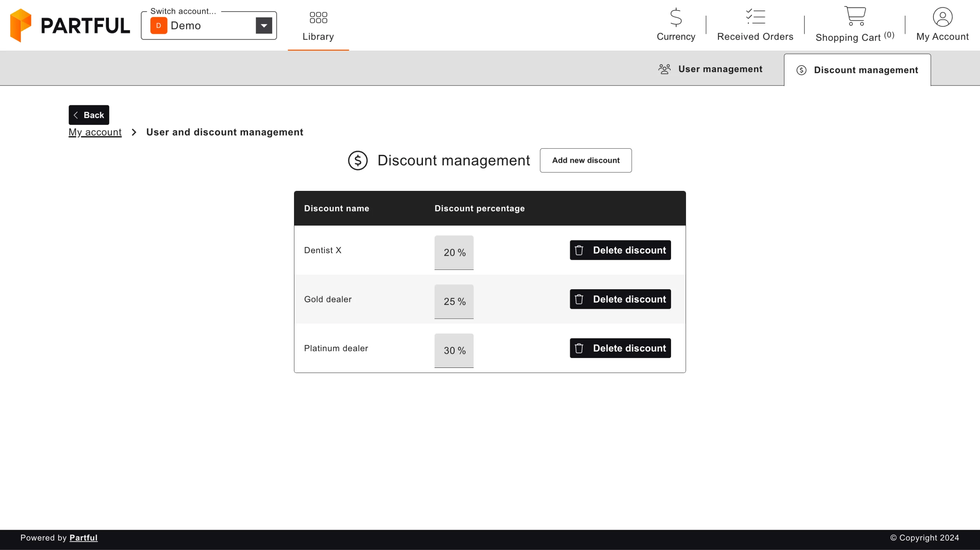
Task: Edit the 20 % percentage field
Action: 454,252
